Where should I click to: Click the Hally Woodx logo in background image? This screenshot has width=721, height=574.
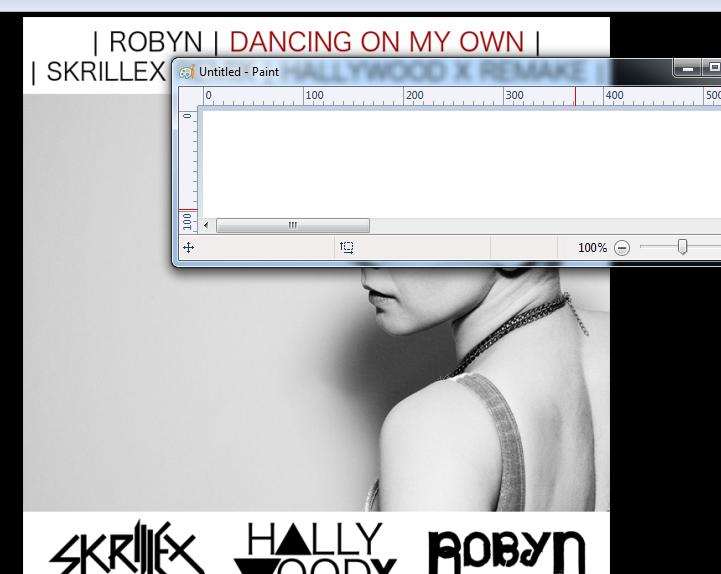[x=315, y=548]
